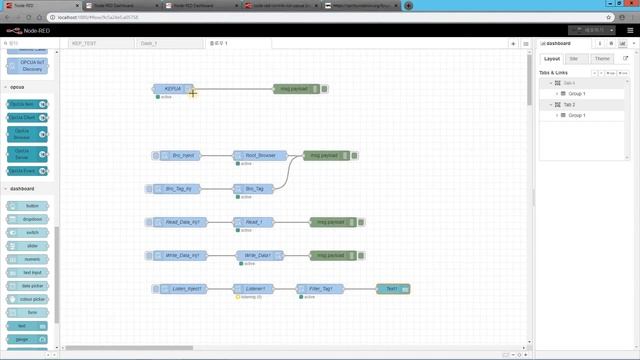The width and height of the screenshot is (640, 360).
Task: Open the deploy options dropdown arrow
Action: 611,30
